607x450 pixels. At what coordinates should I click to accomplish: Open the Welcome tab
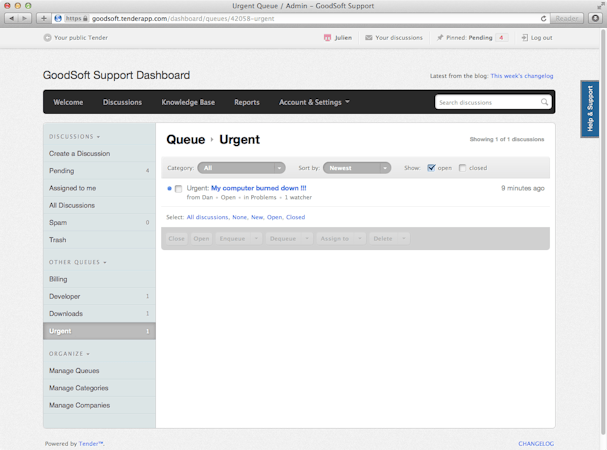point(68,102)
